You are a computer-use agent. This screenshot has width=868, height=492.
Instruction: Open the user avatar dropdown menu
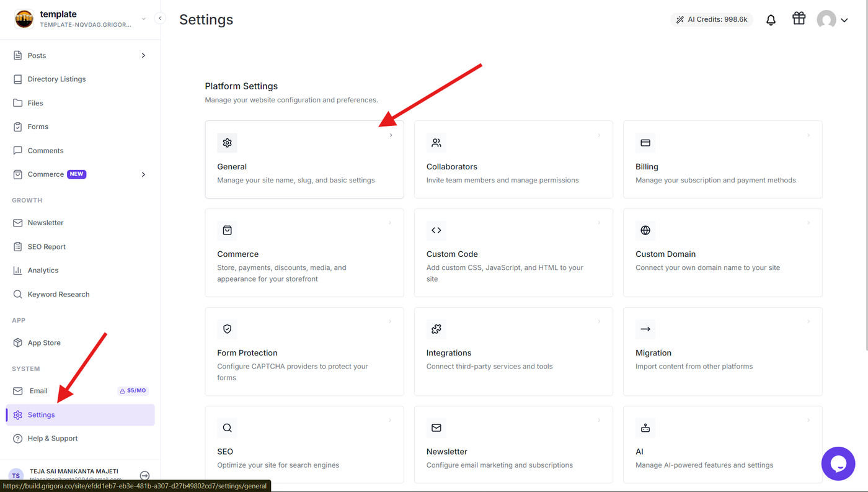832,20
